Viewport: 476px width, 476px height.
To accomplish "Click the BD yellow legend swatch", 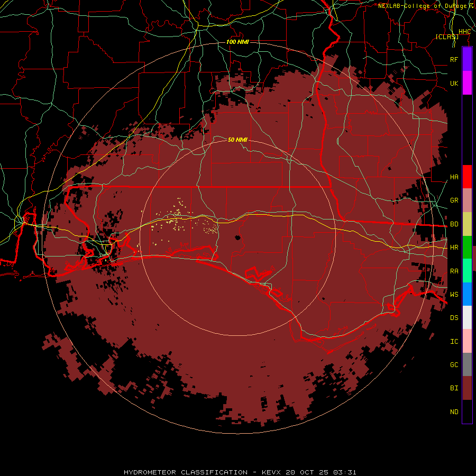I will click(467, 224).
